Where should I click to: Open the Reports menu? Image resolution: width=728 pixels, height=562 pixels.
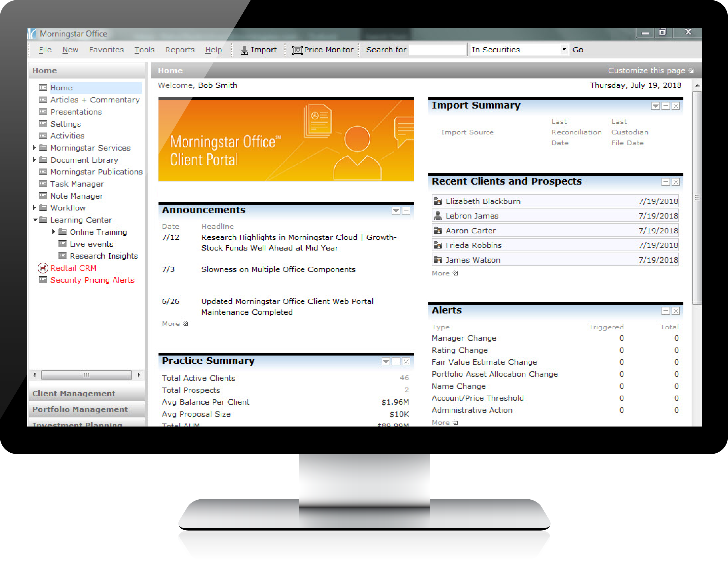[180, 50]
